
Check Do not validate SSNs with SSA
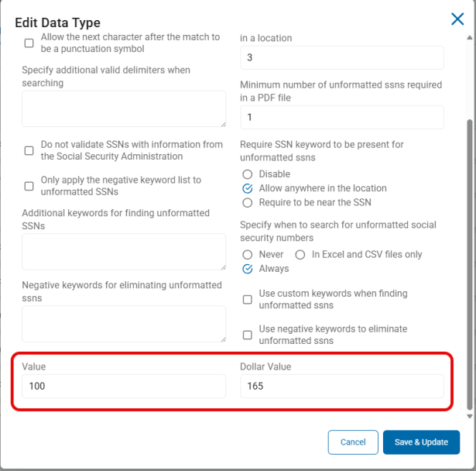(x=29, y=150)
